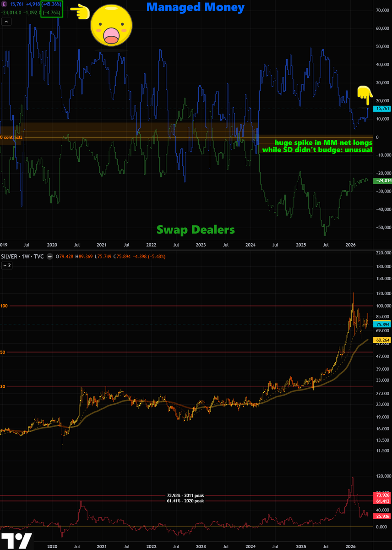
Task: Click the cyan 15,761 price label
Action: (381, 109)
